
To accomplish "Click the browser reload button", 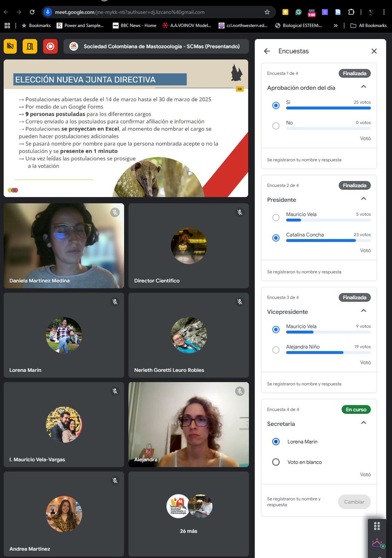I will pos(32,12).
